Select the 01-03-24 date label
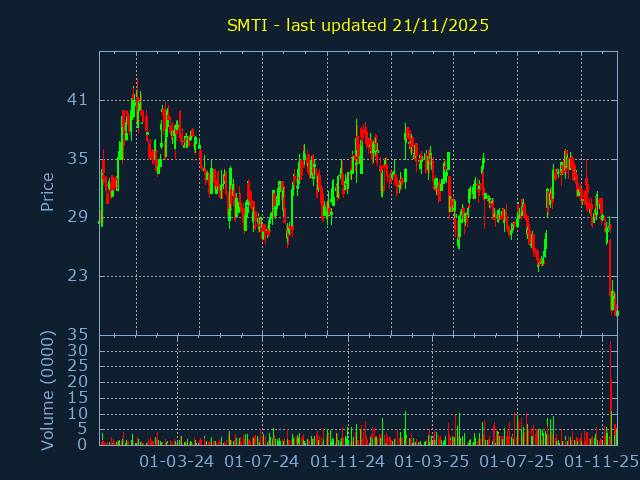This screenshot has width=640, height=480. click(x=176, y=462)
